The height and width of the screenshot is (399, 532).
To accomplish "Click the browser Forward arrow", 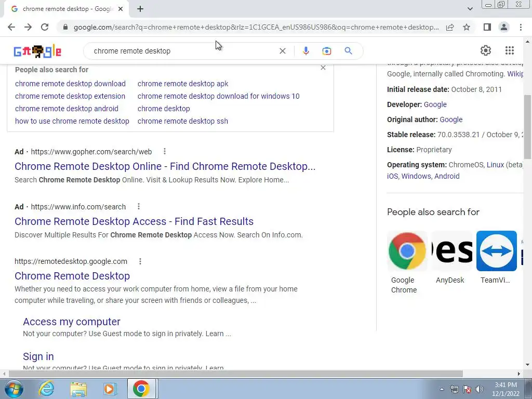I will click(28, 27).
